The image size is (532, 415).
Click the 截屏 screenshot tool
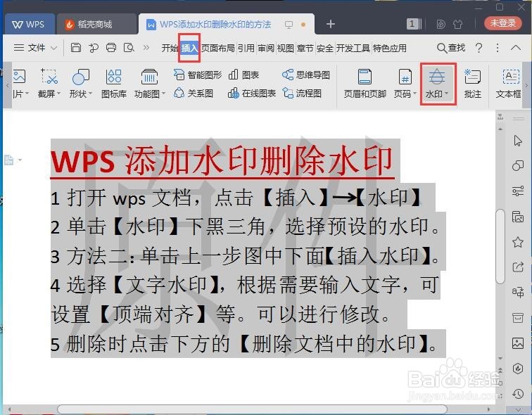pyautogui.click(x=49, y=84)
